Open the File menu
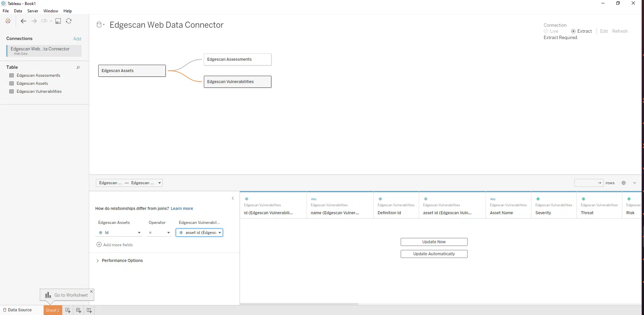 [x=6, y=11]
